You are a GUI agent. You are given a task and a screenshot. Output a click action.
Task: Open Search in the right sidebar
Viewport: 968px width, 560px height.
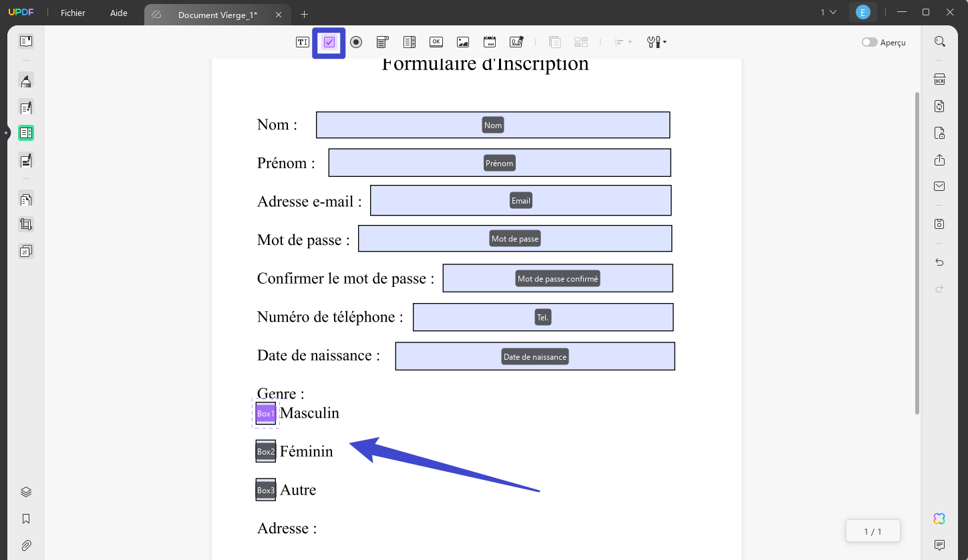[939, 41]
